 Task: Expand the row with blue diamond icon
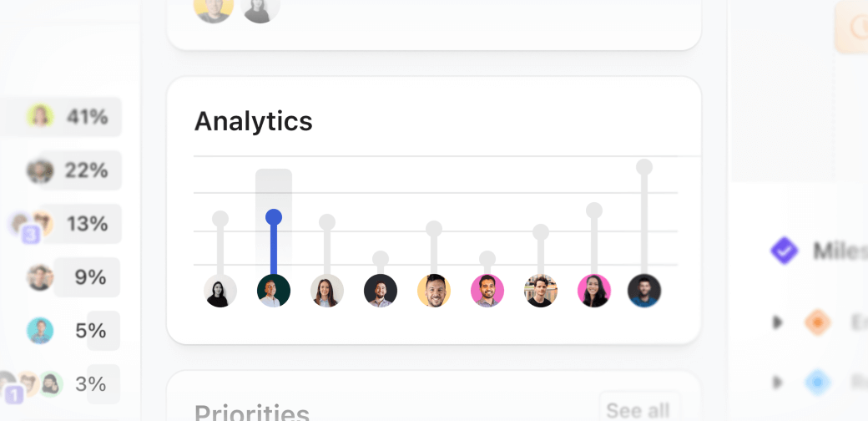click(777, 383)
